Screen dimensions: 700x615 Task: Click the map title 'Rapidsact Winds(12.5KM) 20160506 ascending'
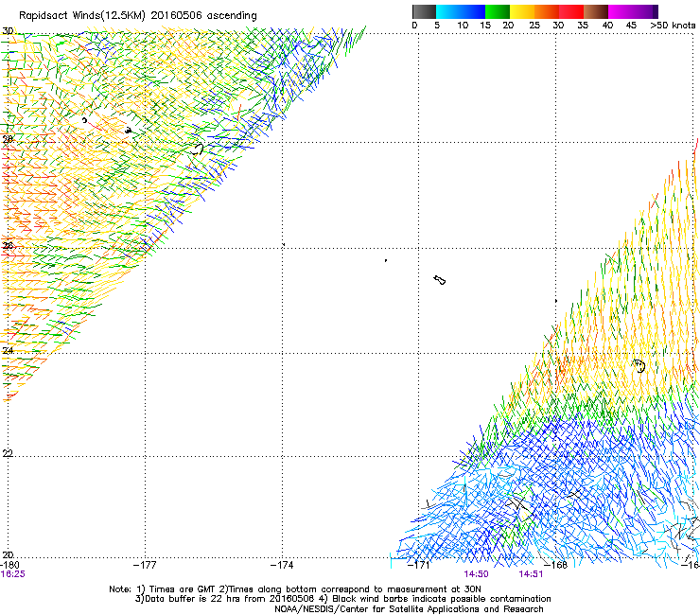click(138, 16)
